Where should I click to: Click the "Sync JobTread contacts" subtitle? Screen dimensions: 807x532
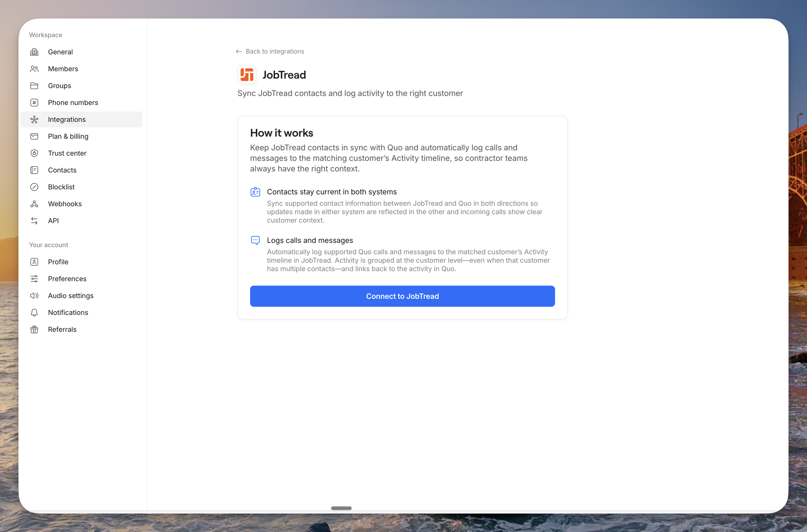[x=350, y=93]
